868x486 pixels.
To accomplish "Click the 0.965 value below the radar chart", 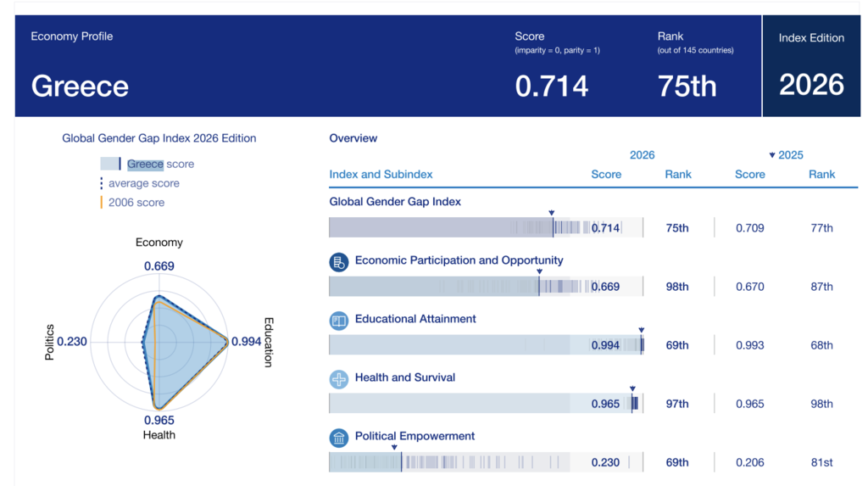I will point(159,420).
